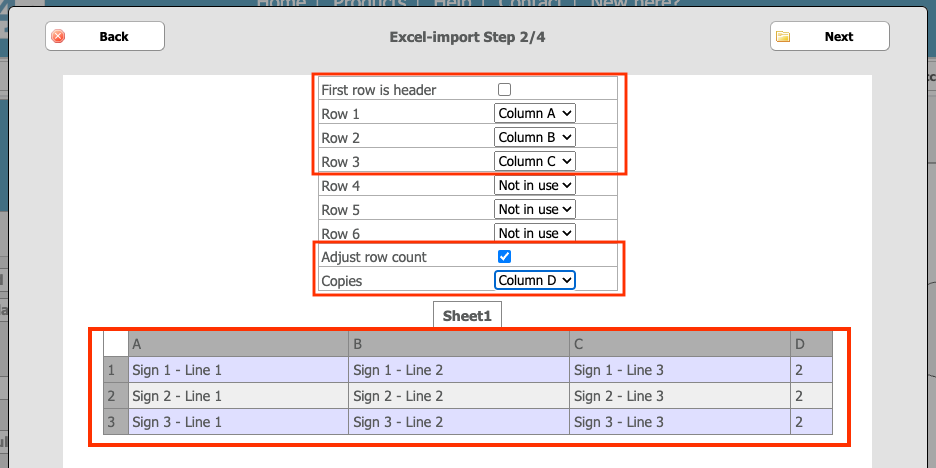Expand the Copies Column D dropdown
936x468 pixels.
[x=535, y=281]
